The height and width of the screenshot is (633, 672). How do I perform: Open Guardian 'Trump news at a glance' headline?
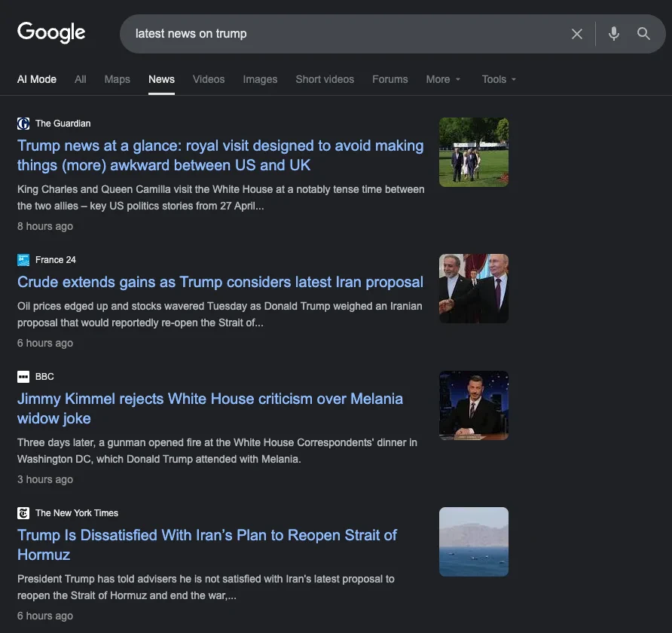pyautogui.click(x=220, y=155)
